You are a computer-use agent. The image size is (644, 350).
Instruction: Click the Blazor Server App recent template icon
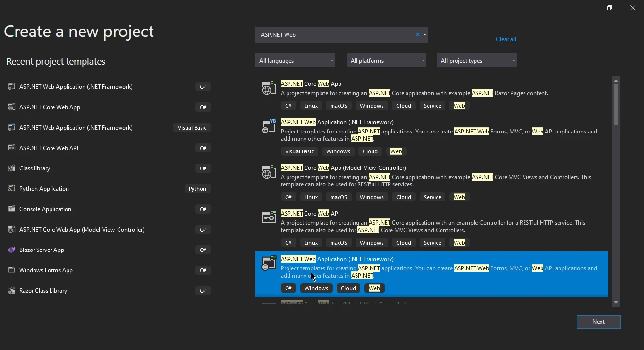coord(12,250)
